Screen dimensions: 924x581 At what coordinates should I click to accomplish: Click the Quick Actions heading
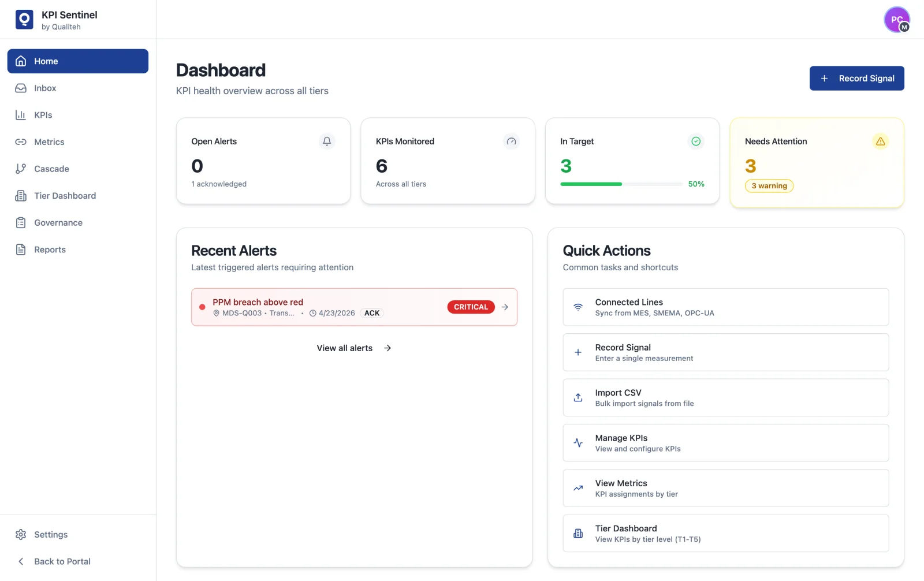[x=606, y=251]
